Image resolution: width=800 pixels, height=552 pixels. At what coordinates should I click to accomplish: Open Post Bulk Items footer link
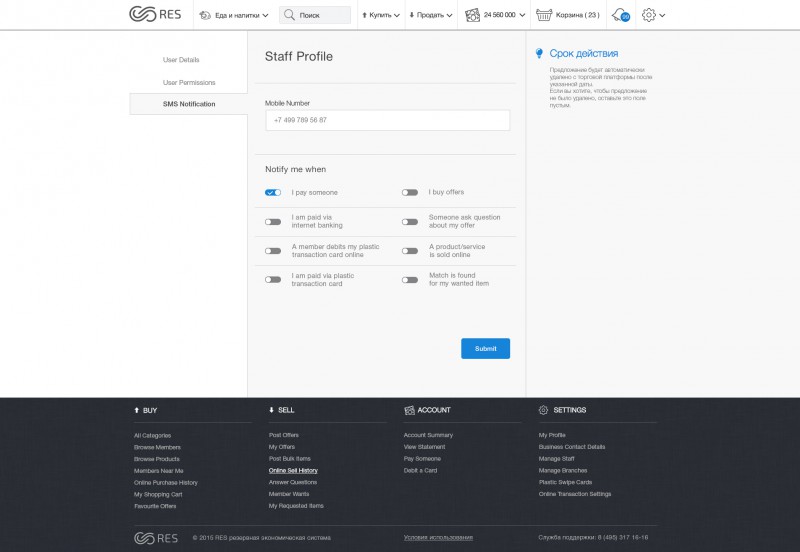coord(290,459)
